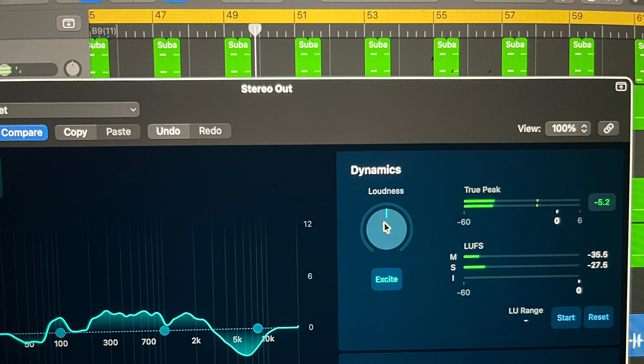Image resolution: width=644 pixels, height=364 pixels.
Task: Select the Suba region at bar 49
Action: tap(238, 57)
